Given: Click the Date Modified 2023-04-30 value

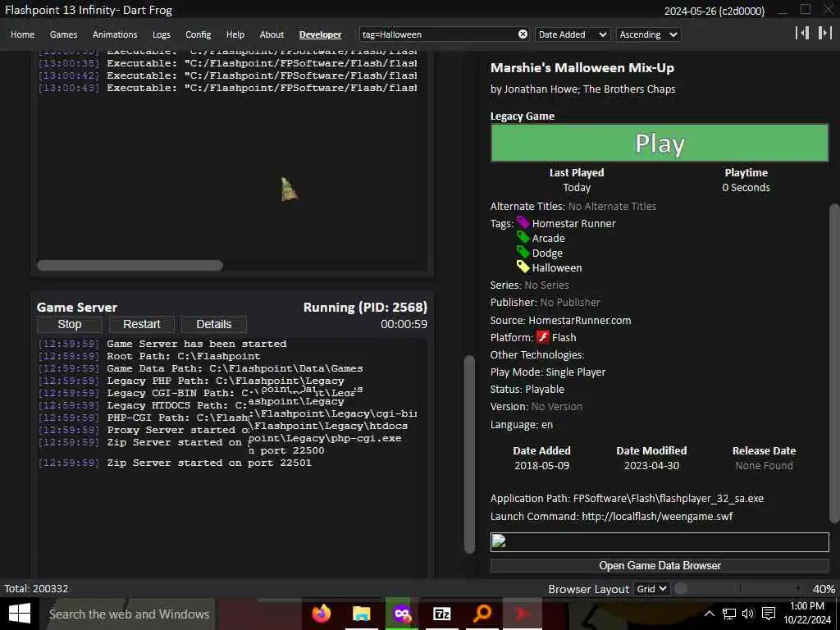Looking at the screenshot, I should pyautogui.click(x=651, y=466).
